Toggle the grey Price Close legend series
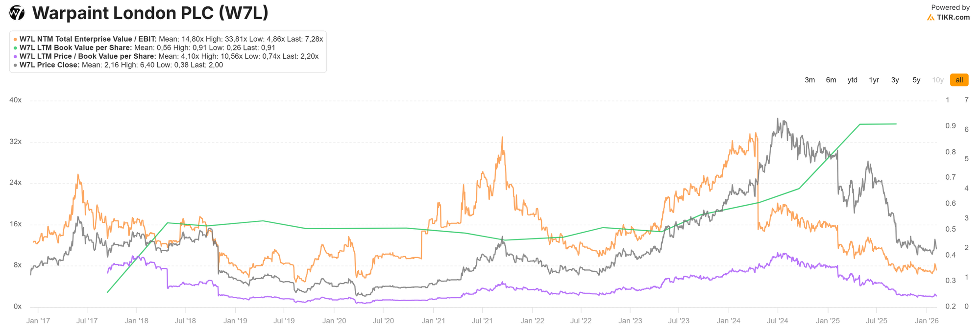The height and width of the screenshot is (334, 980). click(x=49, y=65)
